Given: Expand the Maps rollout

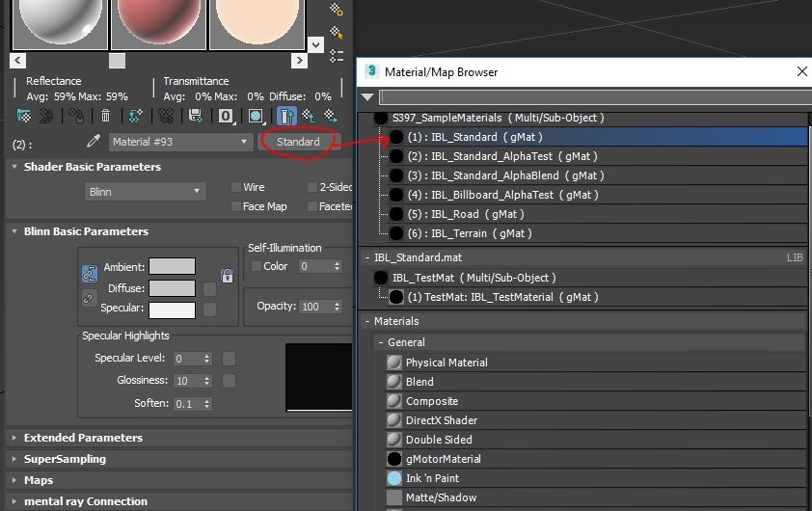Looking at the screenshot, I should pyautogui.click(x=14, y=480).
